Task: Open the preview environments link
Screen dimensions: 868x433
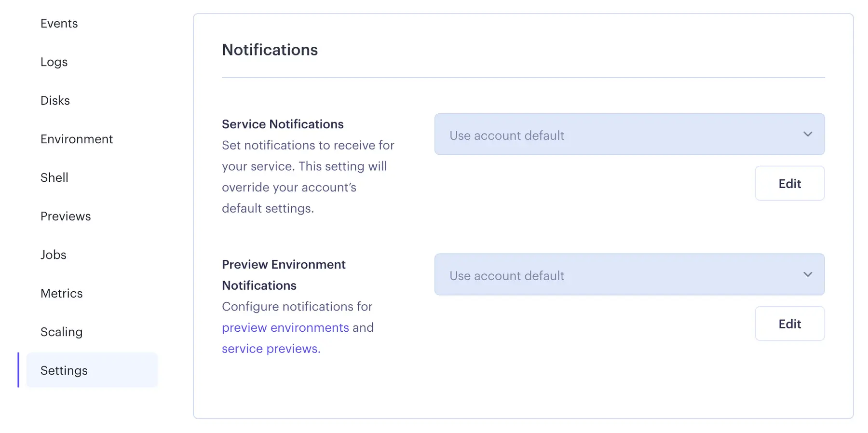Action: pyautogui.click(x=285, y=327)
